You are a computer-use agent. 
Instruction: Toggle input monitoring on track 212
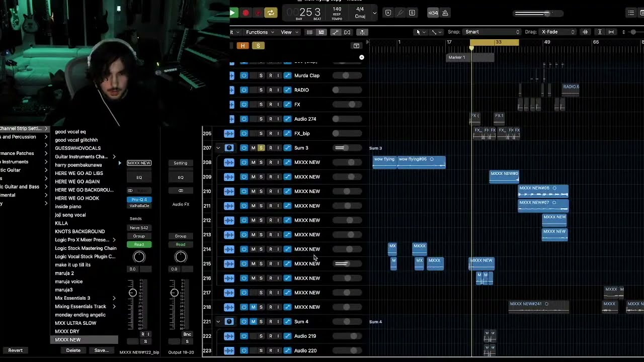(278, 220)
